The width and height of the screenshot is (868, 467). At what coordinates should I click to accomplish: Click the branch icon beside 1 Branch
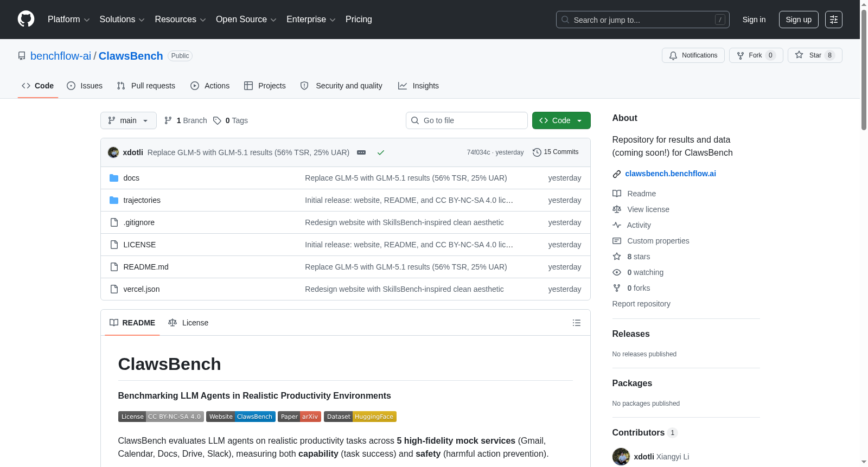168,120
